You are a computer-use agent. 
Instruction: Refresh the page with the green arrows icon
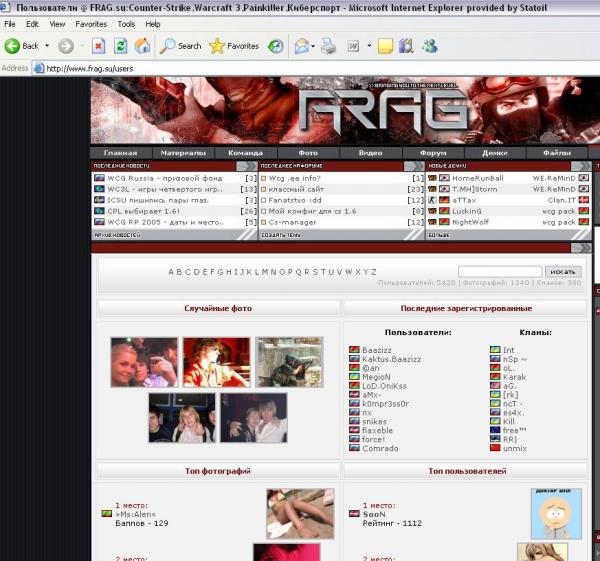click(121, 46)
